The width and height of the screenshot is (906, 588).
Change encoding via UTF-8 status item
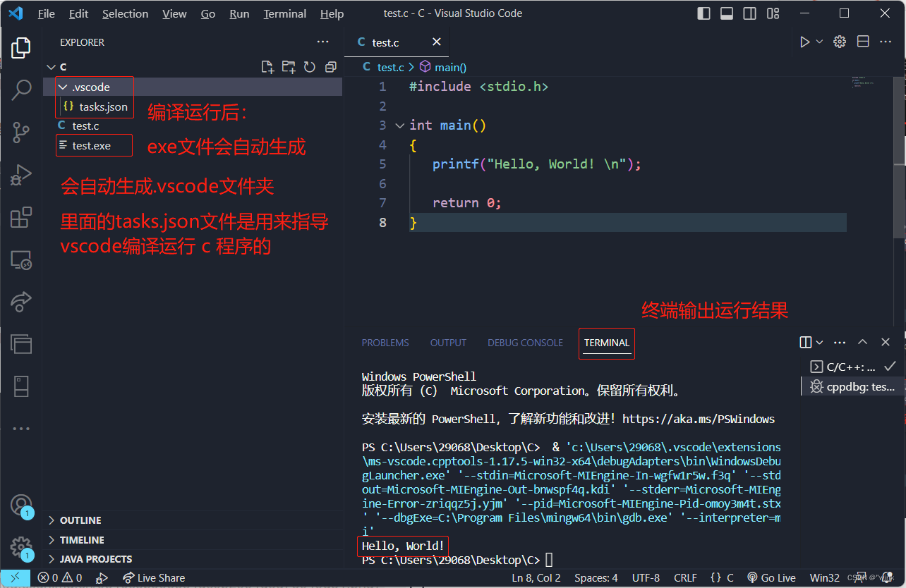click(x=646, y=578)
